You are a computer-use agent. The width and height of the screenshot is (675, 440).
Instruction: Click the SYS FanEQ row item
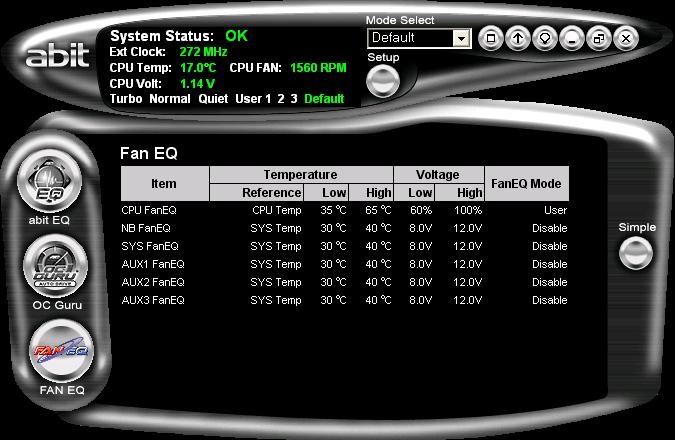click(x=150, y=246)
